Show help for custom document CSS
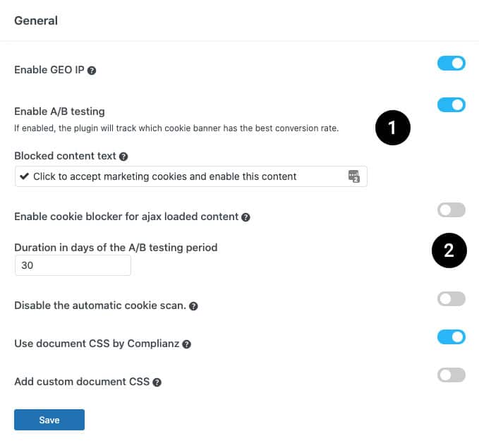 coord(157,382)
